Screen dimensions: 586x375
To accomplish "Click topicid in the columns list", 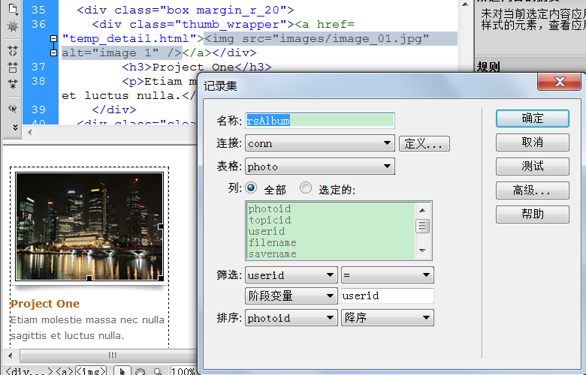I will [x=269, y=220].
